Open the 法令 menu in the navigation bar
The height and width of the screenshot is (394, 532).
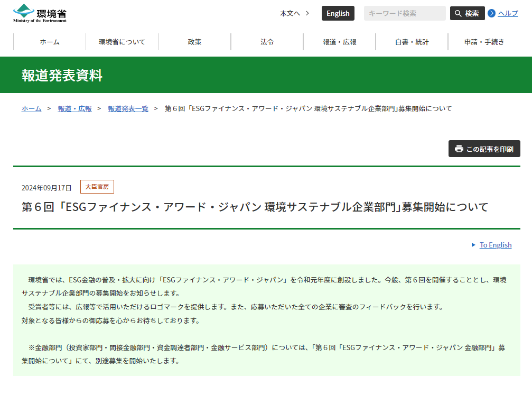pyautogui.click(x=267, y=42)
